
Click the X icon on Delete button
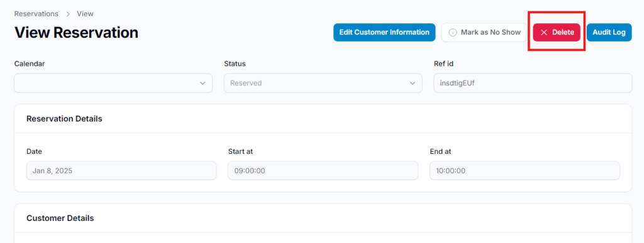pos(544,33)
